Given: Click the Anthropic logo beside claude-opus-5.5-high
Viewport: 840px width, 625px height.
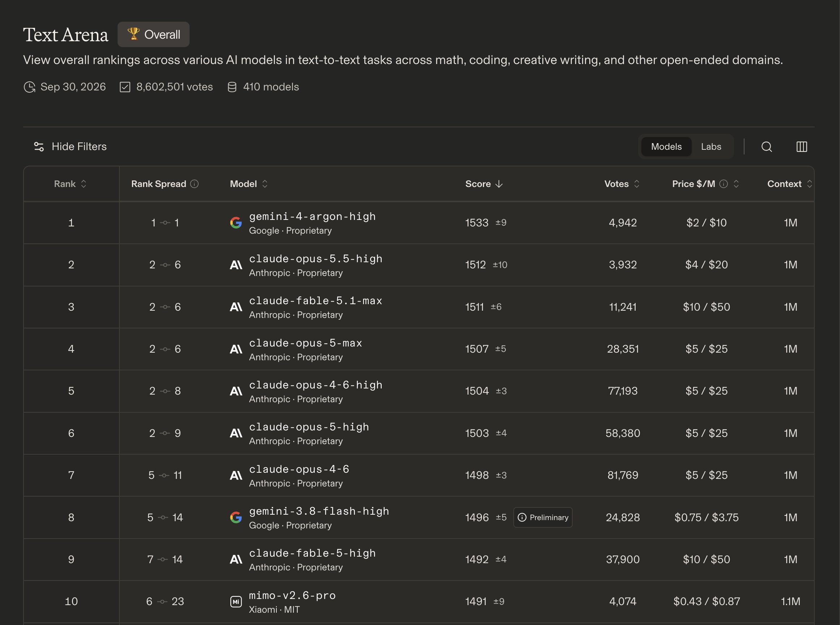Looking at the screenshot, I should 236,265.
